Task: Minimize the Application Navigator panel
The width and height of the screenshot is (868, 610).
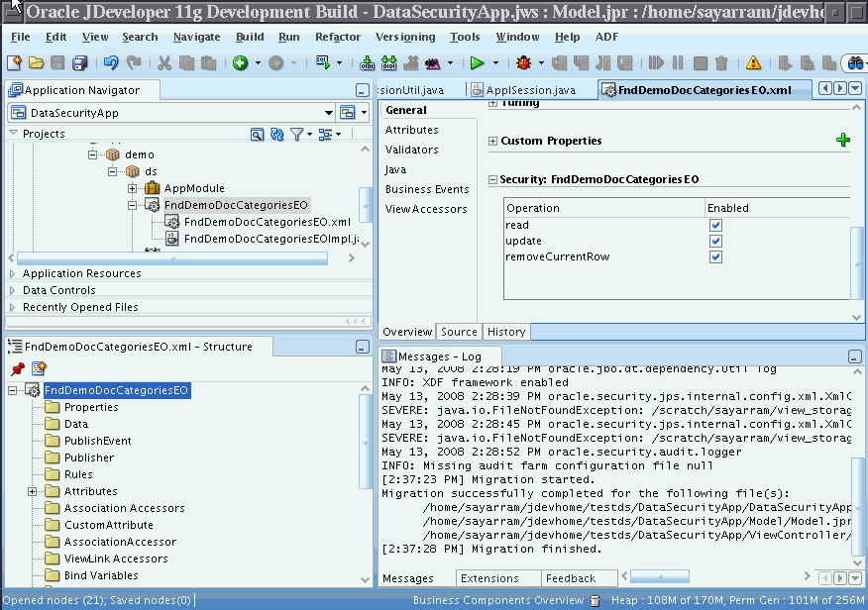Action: tap(362, 90)
